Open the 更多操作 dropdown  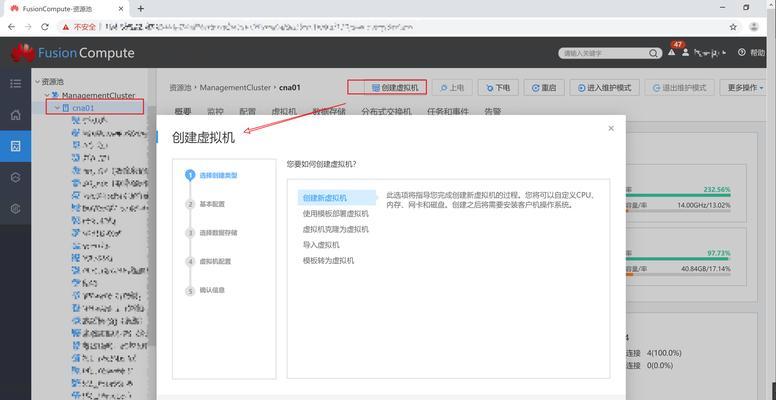(745, 88)
